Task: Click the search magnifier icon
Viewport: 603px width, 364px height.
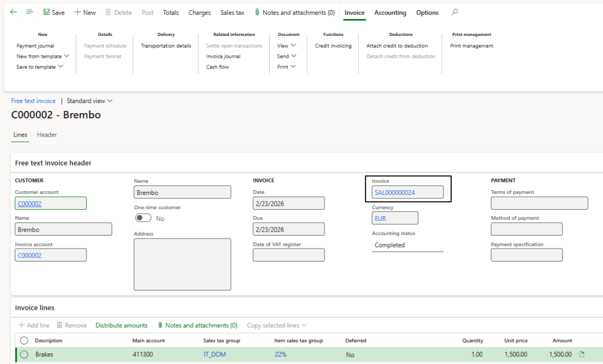Action: (x=454, y=12)
